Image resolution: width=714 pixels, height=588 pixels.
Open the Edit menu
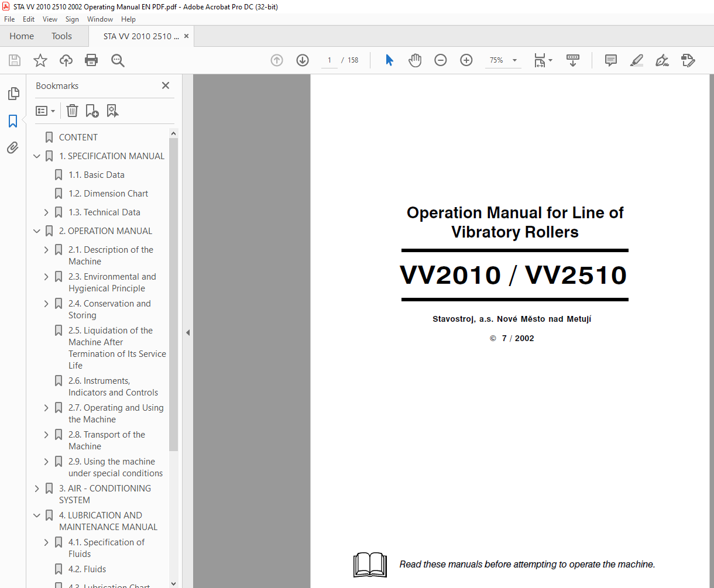pyautogui.click(x=29, y=19)
